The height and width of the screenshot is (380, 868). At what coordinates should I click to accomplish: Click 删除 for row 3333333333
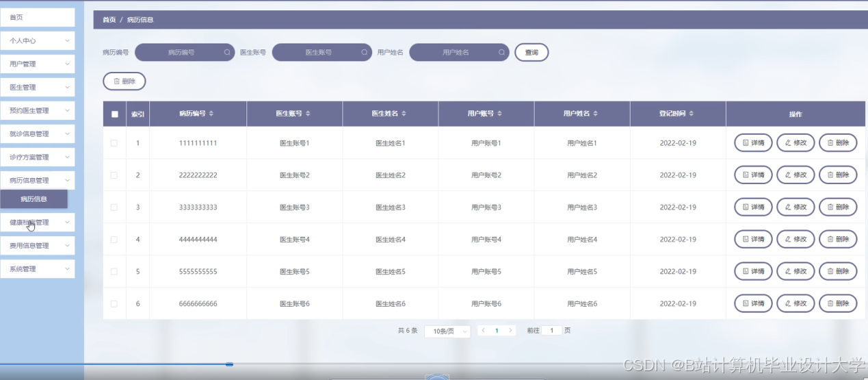coord(838,207)
